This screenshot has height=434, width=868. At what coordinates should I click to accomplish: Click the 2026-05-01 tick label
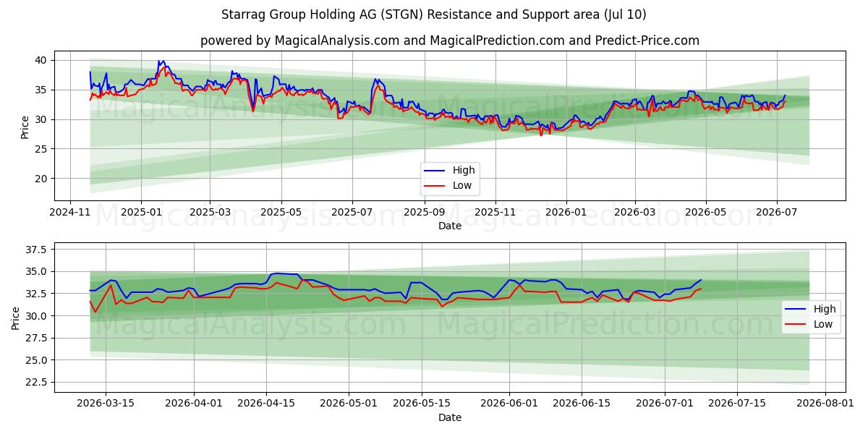point(349,404)
